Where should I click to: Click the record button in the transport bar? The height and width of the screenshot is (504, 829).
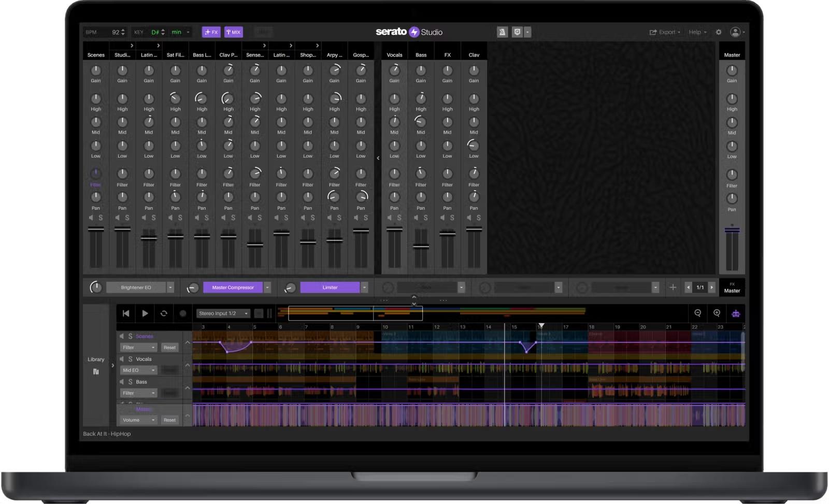click(182, 313)
